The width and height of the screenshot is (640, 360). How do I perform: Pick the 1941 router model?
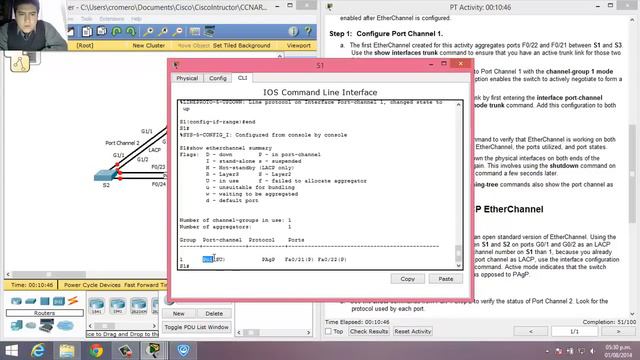pyautogui.click(x=118, y=306)
